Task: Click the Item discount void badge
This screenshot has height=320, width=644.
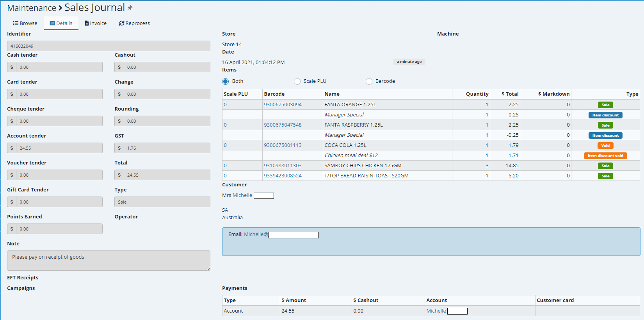Action: coord(605,156)
